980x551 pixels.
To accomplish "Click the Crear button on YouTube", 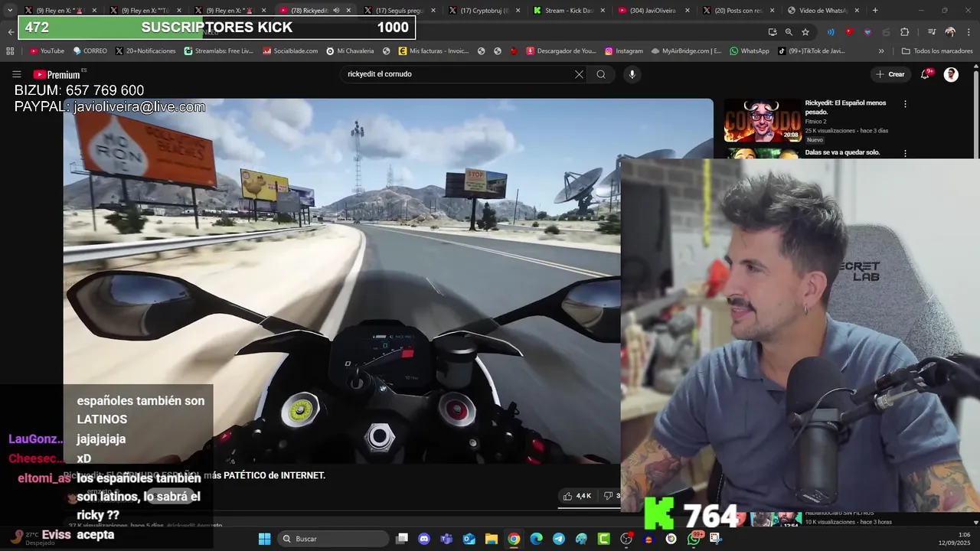I will (x=890, y=74).
